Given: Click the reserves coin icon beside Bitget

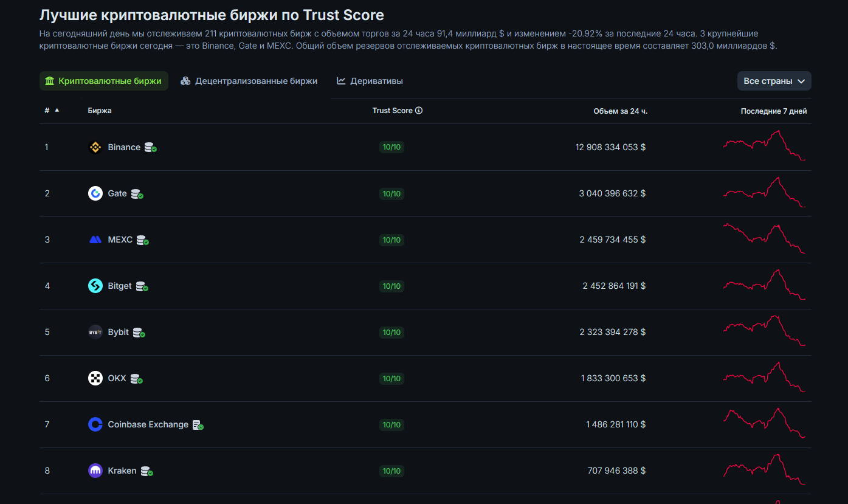Looking at the screenshot, I should [142, 286].
